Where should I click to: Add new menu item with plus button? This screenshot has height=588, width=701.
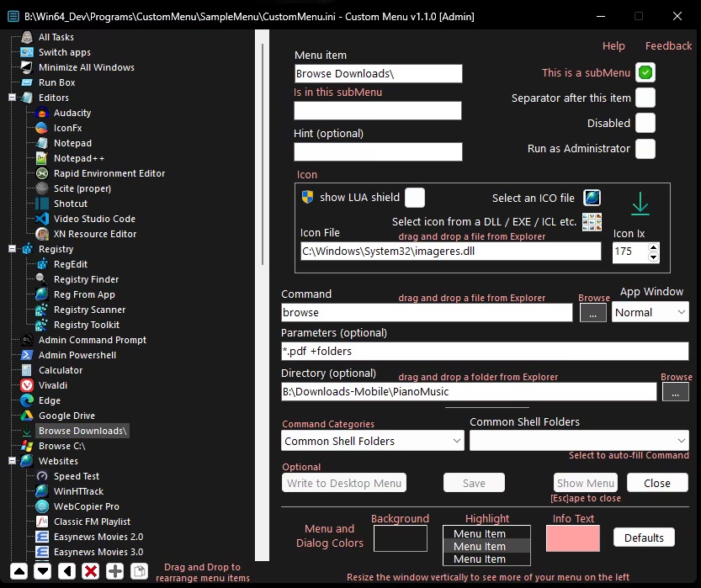tap(115, 571)
